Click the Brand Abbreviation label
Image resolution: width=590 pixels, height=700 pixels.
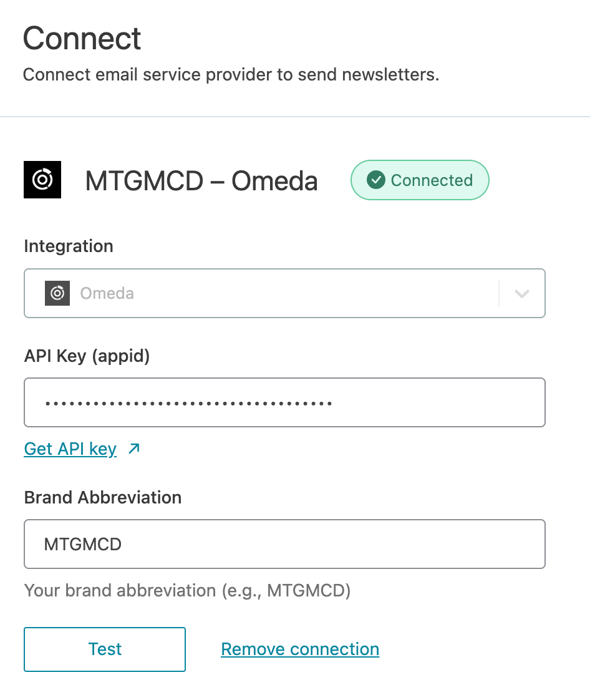coord(103,497)
